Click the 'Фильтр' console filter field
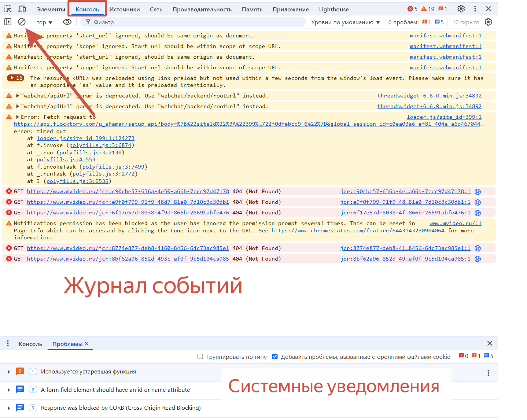The width and height of the screenshot is (527, 420). pos(194,22)
